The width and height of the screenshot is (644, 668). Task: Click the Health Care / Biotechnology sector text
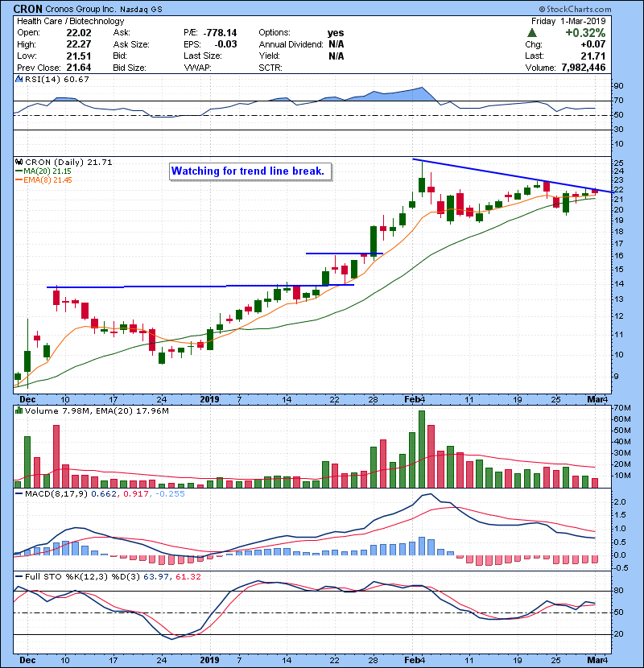click(71, 21)
